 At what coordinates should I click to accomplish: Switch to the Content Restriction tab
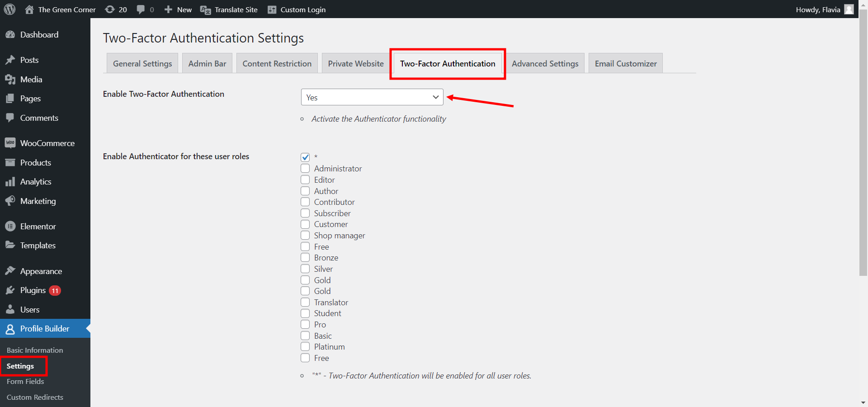(277, 63)
